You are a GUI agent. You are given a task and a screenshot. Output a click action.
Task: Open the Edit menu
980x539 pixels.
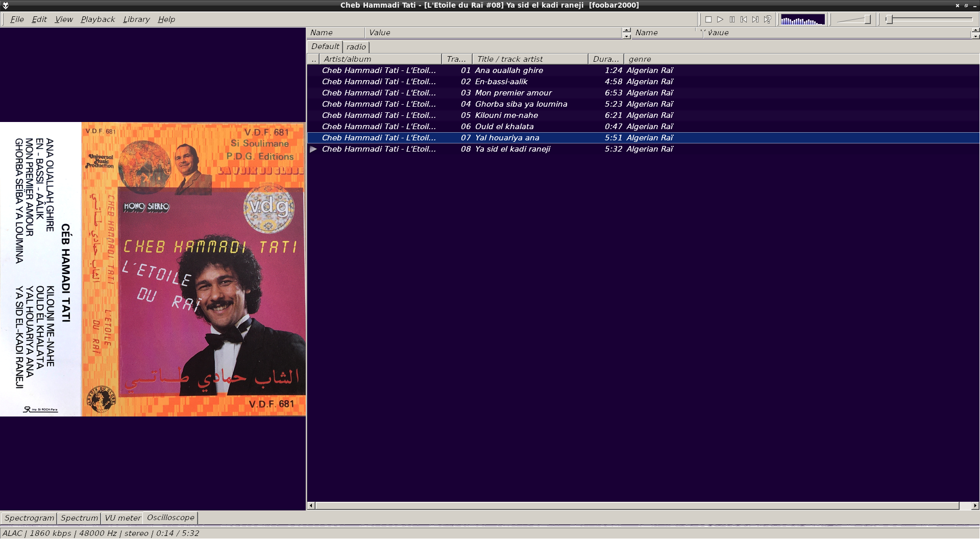(x=39, y=19)
